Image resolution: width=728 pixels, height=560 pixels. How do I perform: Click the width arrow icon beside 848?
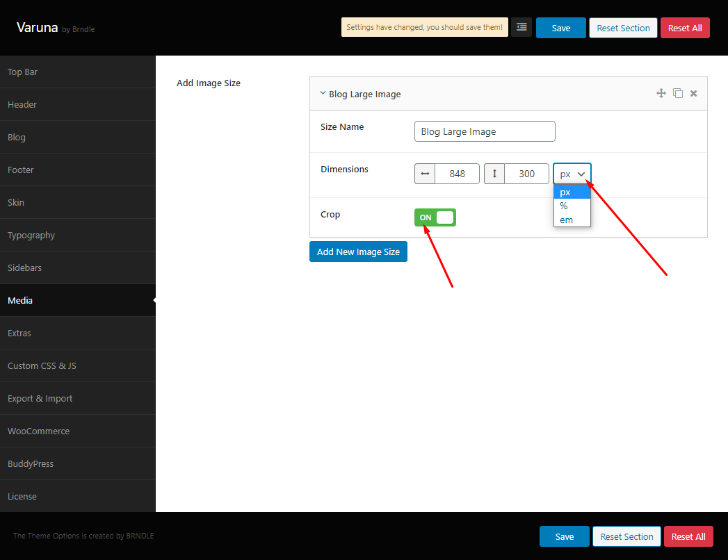click(425, 174)
